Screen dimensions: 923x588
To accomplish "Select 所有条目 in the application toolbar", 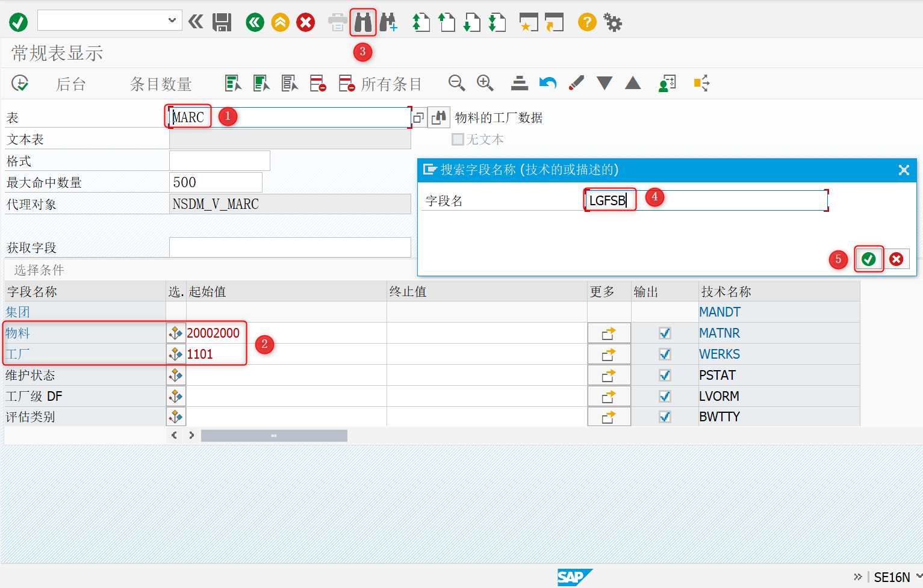I will (x=390, y=83).
